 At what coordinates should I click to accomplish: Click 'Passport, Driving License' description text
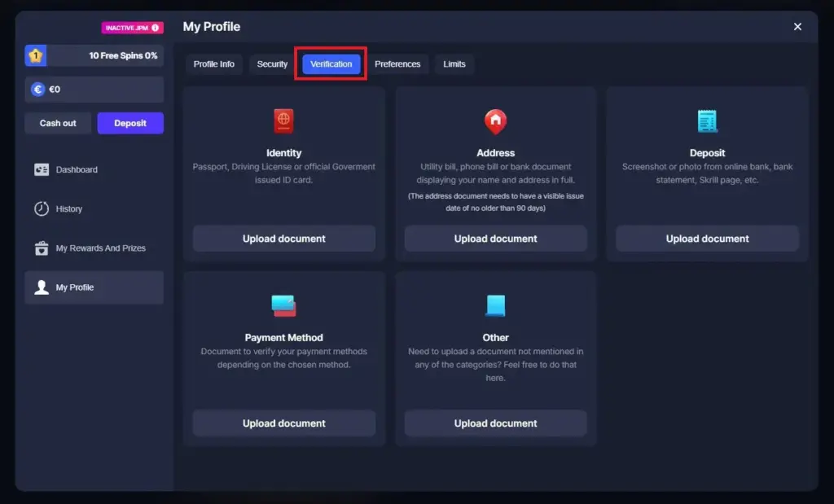pos(283,173)
